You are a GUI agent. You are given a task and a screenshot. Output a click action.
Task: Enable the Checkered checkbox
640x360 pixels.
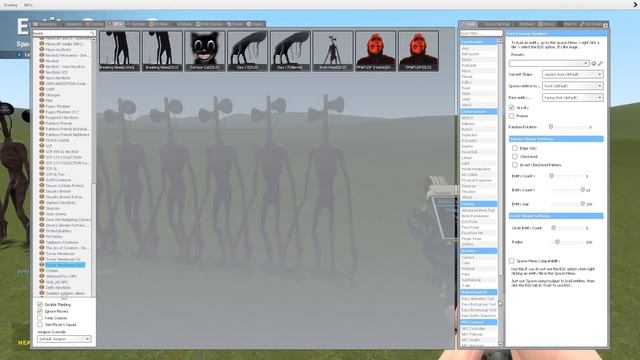coord(515,156)
